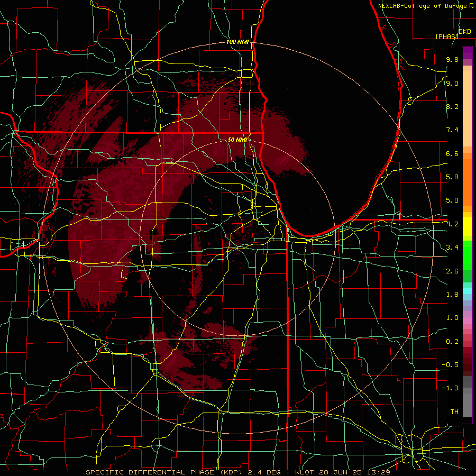Viewport: 476px width, 476px height.
Task: Click the TH threshold label
Action: click(x=454, y=412)
